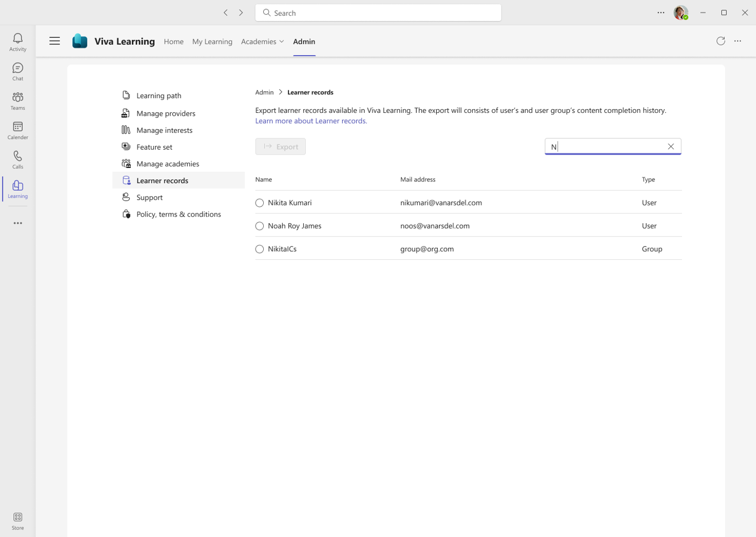Go back with the left arrow
The image size is (756, 537).
click(x=226, y=12)
